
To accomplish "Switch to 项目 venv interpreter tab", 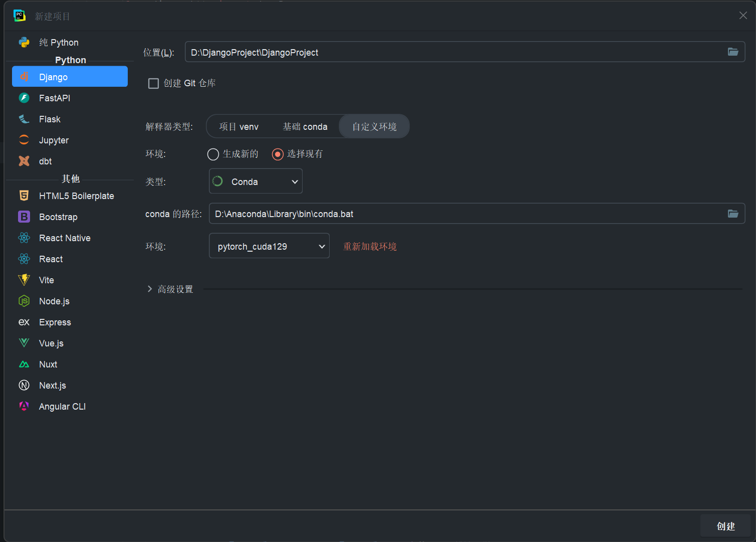I will (239, 126).
